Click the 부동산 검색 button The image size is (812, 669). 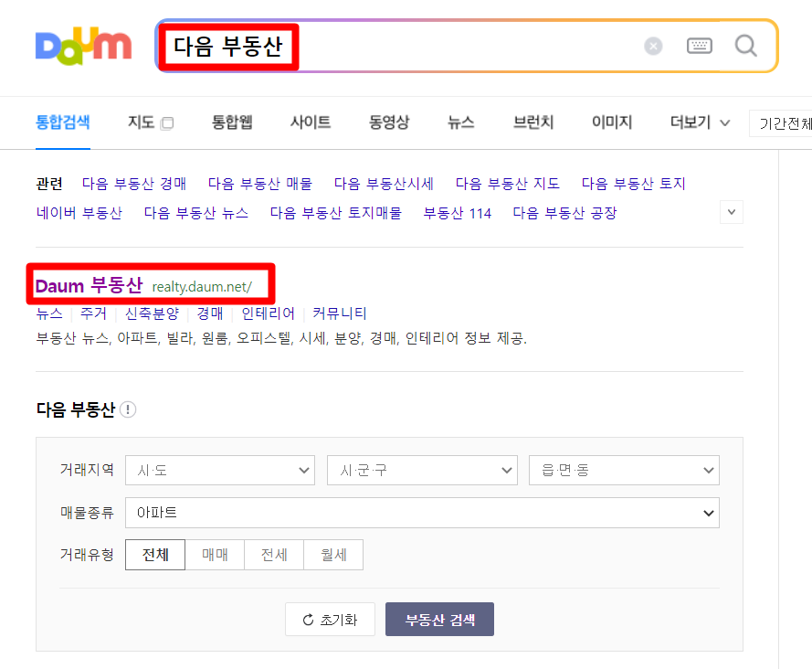[439, 619]
